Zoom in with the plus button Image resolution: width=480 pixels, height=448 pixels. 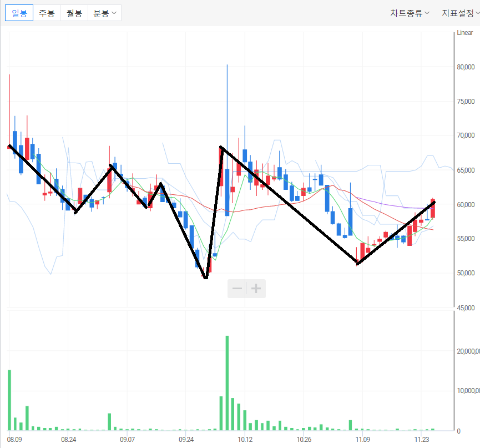coord(256,289)
